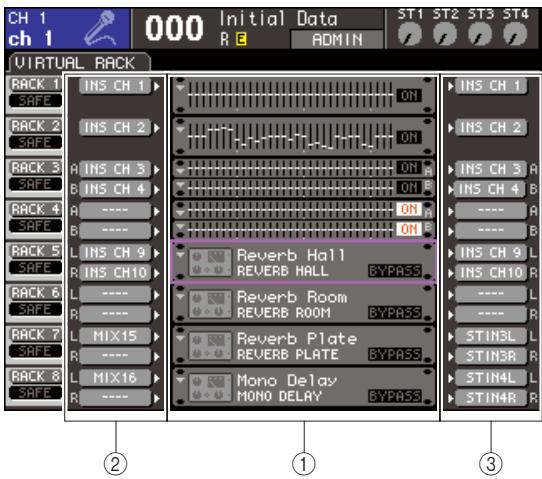Open the Reverb Plate effect thumbnail icon
The image size is (542, 479).
pyautogui.click(x=210, y=346)
